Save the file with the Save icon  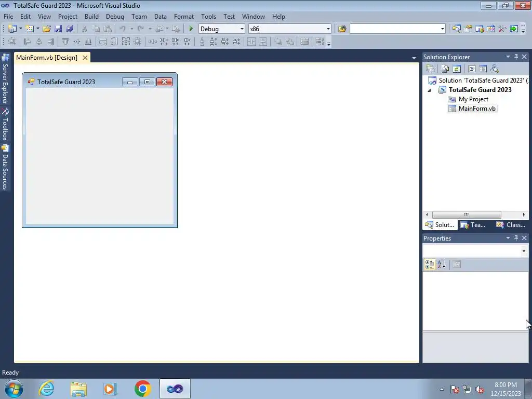(x=58, y=29)
